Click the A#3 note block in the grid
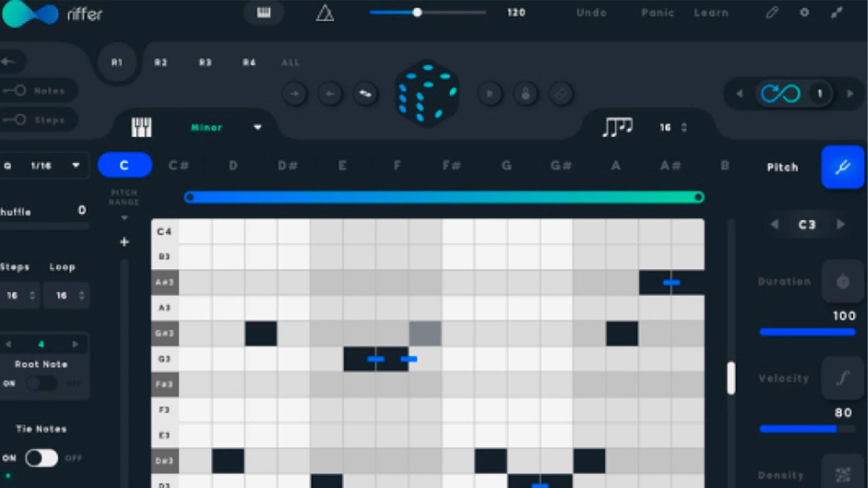Screen dimensions: 868x488 [671, 282]
